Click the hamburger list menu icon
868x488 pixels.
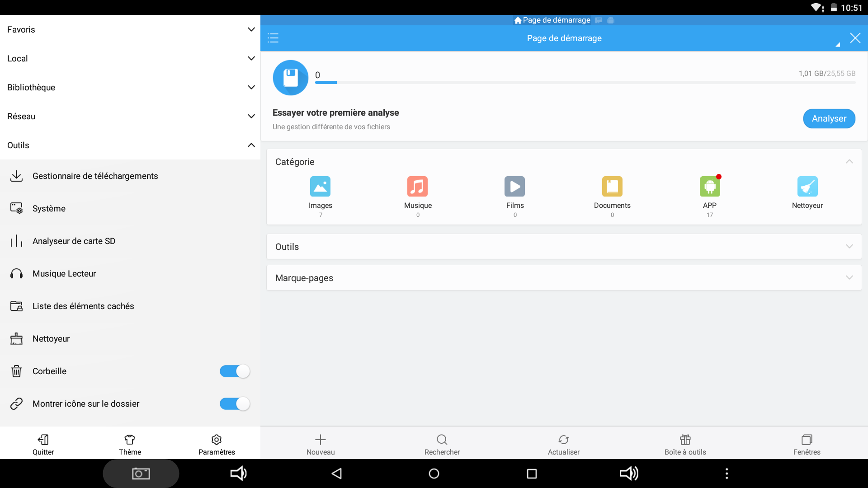pyautogui.click(x=273, y=38)
